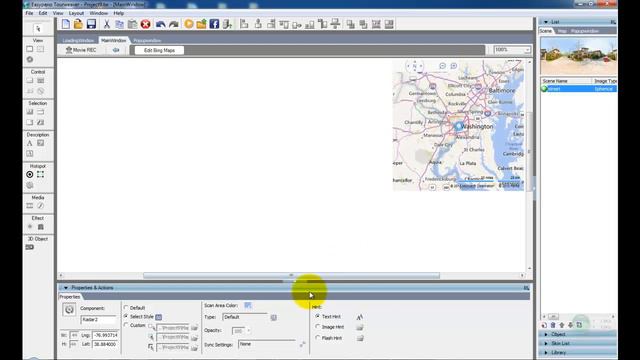Click the Scan Area Color swatch

coord(248,305)
